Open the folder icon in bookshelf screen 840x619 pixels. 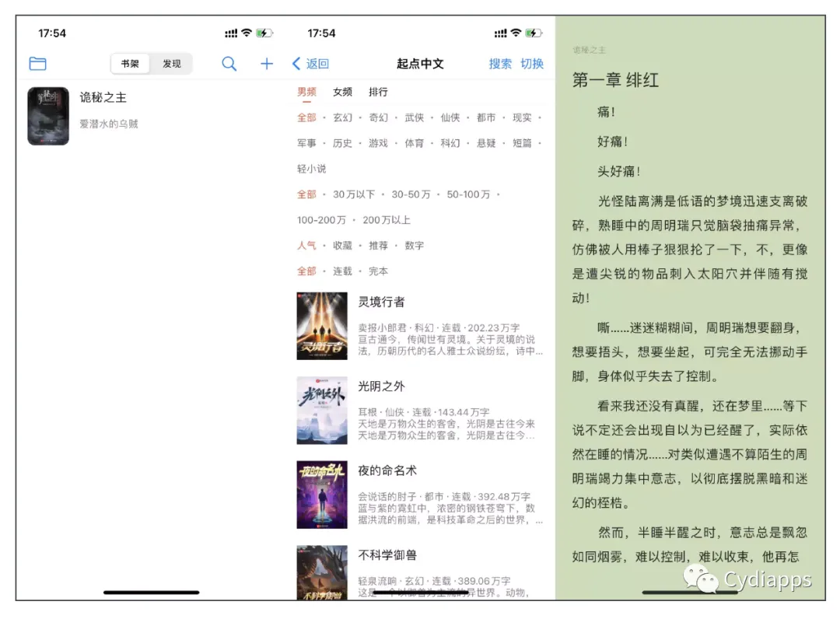37,64
